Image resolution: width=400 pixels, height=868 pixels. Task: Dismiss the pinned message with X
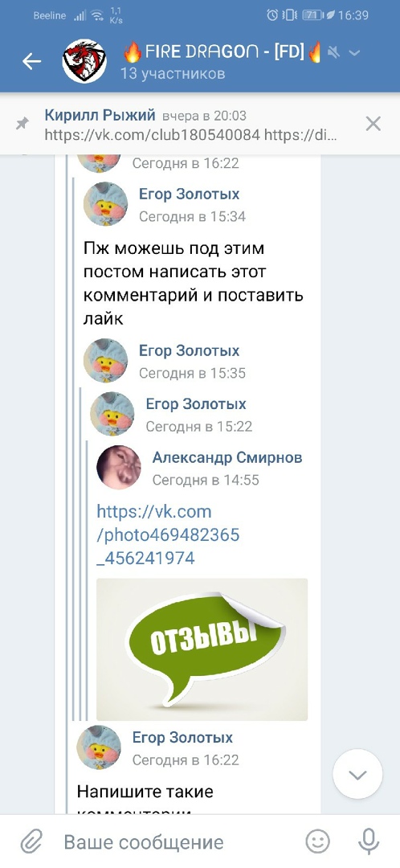point(373,124)
